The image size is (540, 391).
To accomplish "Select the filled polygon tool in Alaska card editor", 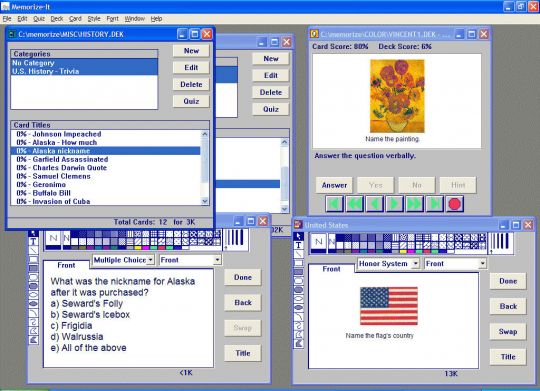I will tap(33, 340).
